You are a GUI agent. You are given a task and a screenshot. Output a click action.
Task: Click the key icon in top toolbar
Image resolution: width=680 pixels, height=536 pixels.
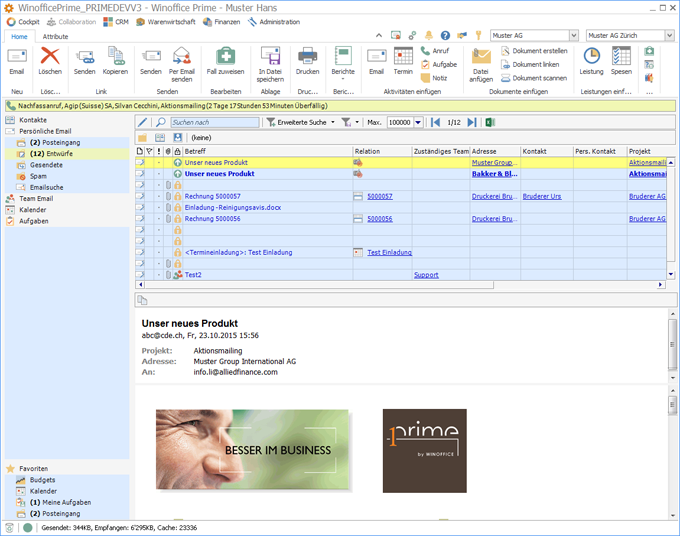pyautogui.click(x=478, y=36)
